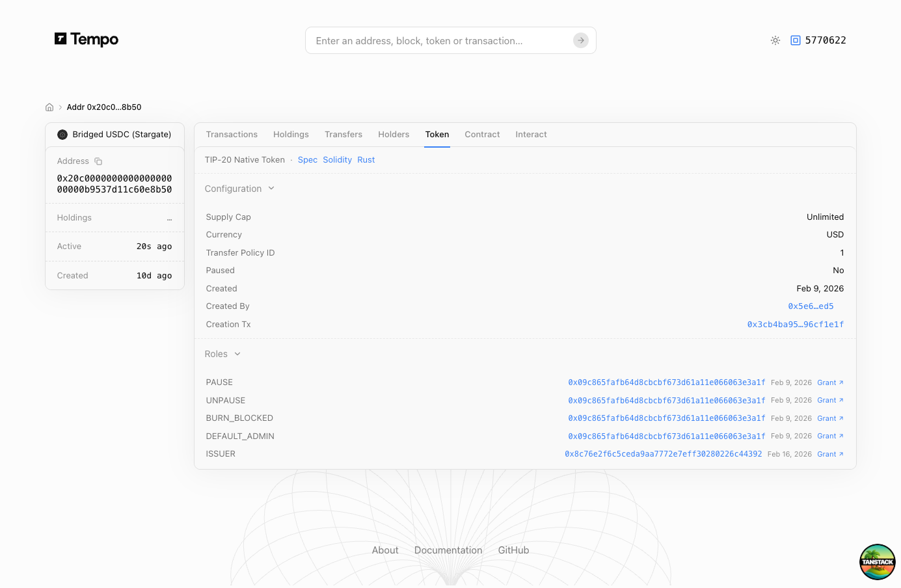Select the Token tab

pyautogui.click(x=437, y=135)
